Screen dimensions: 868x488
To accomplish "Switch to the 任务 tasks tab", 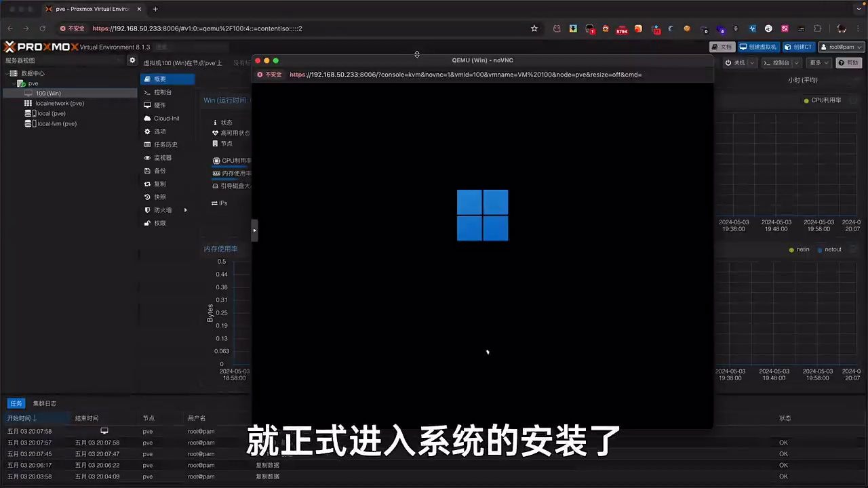I will click(16, 403).
